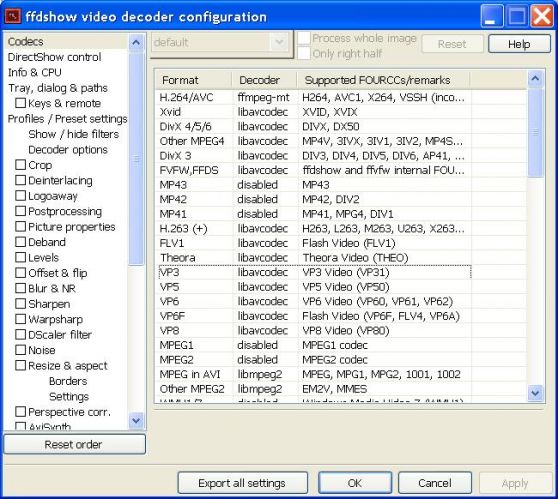Change the MPEG1 decoder from disabled

pyautogui.click(x=258, y=345)
